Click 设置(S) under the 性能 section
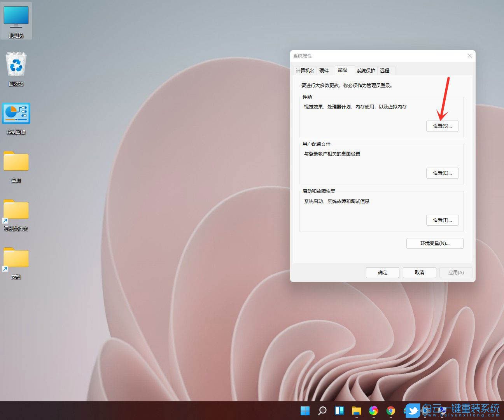 [x=442, y=126]
